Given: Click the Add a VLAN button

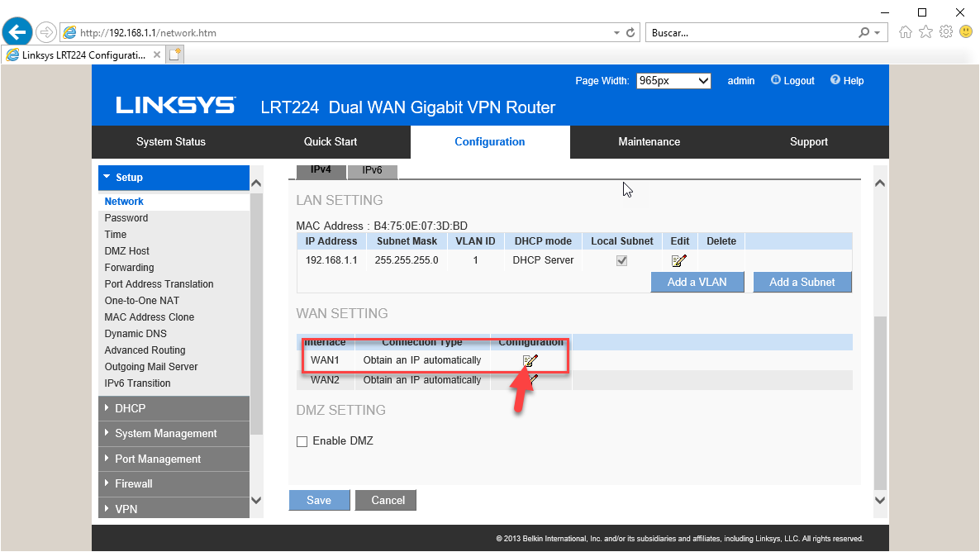Looking at the screenshot, I should click(x=697, y=282).
